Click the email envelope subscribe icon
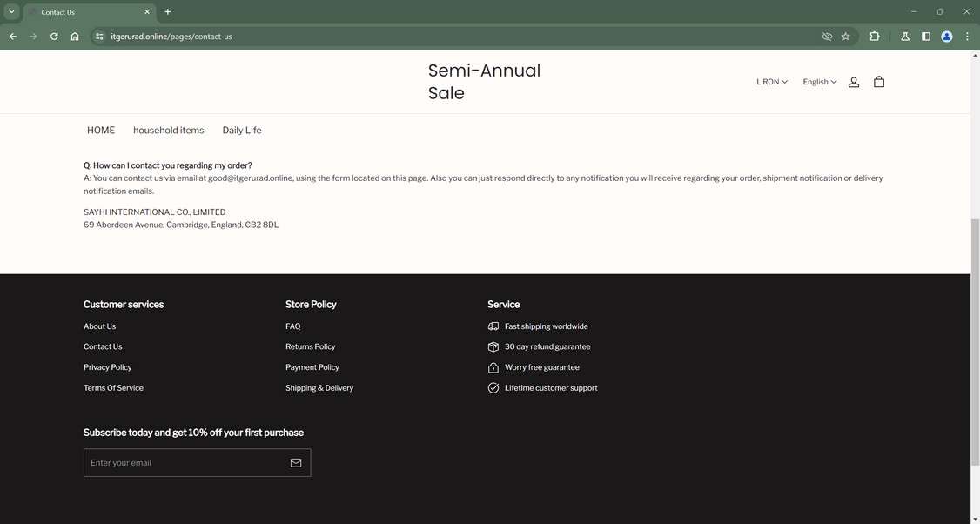The width and height of the screenshot is (980, 524). pyautogui.click(x=295, y=462)
